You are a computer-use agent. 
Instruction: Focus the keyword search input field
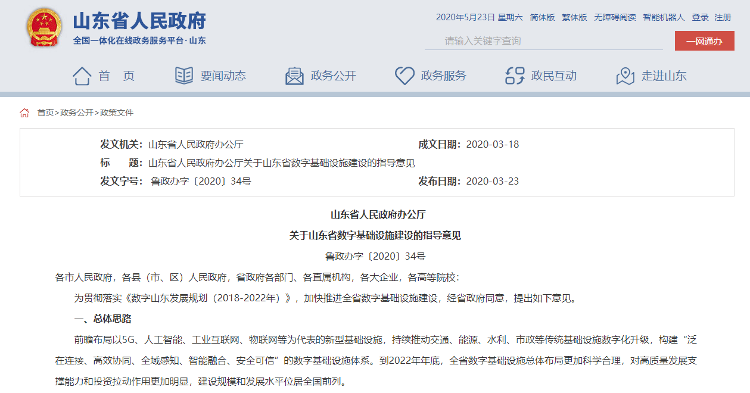(x=544, y=41)
